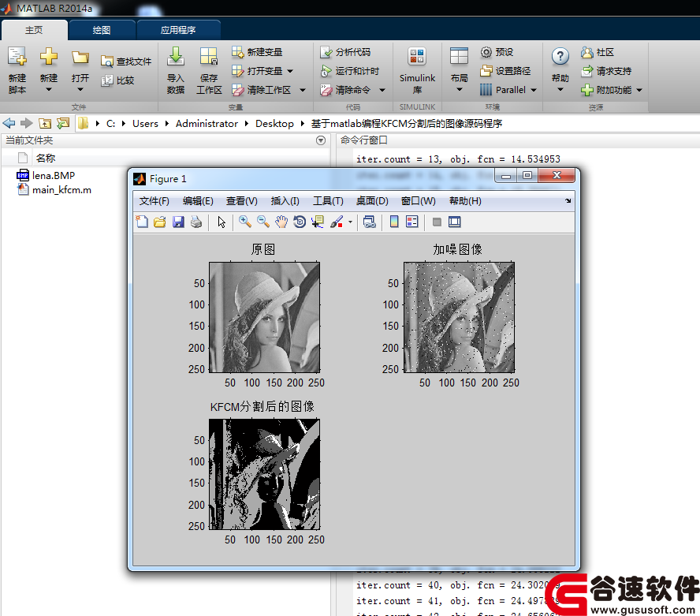Switch to the 绘图 tab
The height and width of the screenshot is (616, 700).
tap(102, 30)
